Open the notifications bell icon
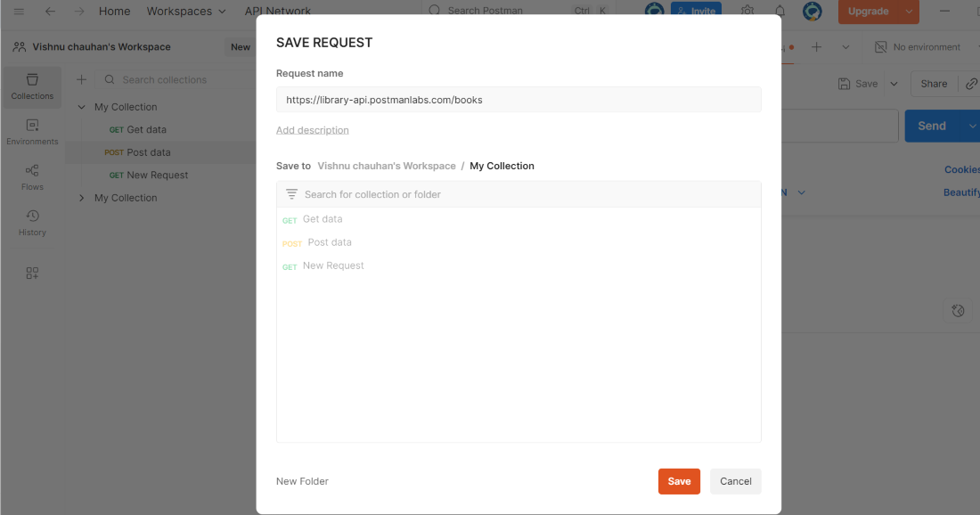Screen dimensions: 980x515 tap(780, 12)
